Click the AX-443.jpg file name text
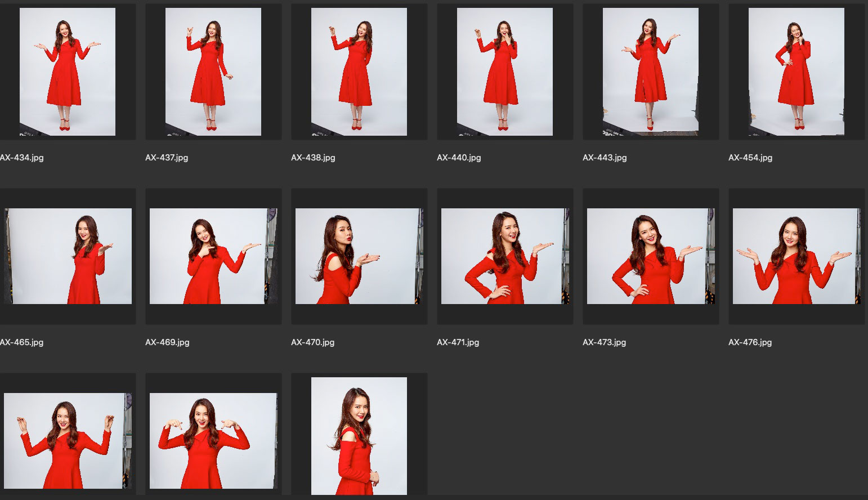Screen dimensions: 868x500 [605, 158]
